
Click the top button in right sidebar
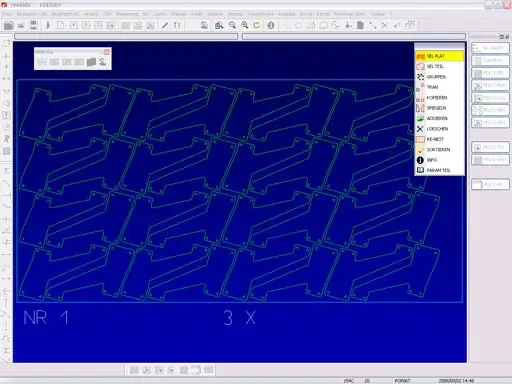[x=490, y=48]
